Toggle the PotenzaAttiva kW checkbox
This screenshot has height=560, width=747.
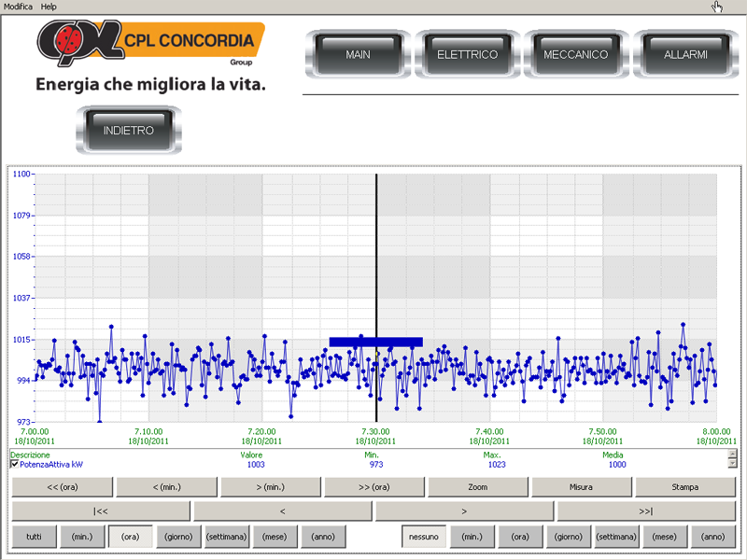pos(15,464)
